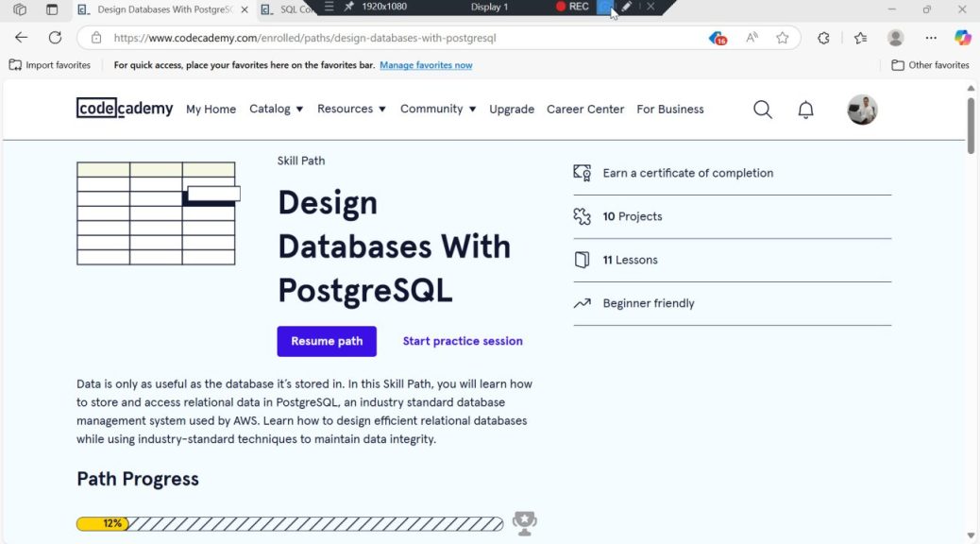Open the Other favorites folder

pyautogui.click(x=930, y=65)
